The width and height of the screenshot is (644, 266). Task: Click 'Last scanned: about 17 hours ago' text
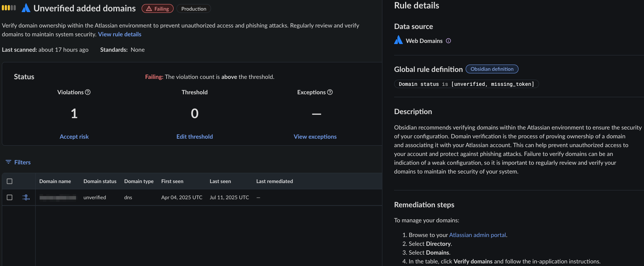click(x=45, y=50)
